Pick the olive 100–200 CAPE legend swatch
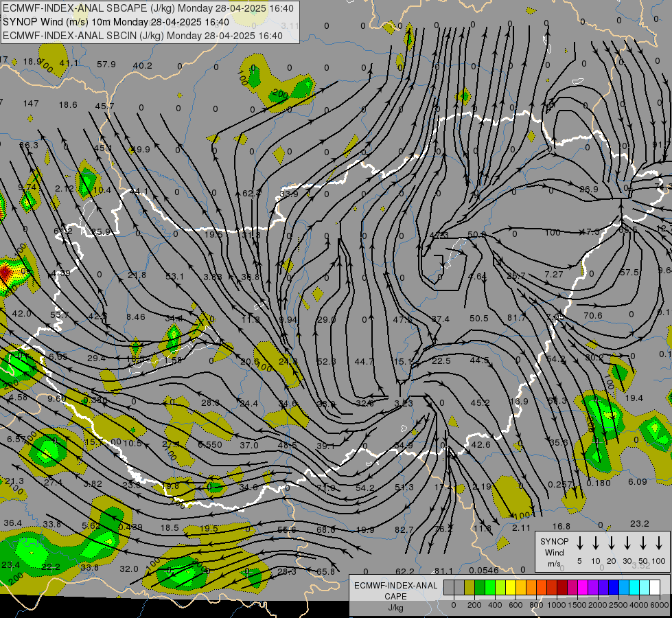Image resolution: width=672 pixels, height=618 pixels. [x=470, y=588]
